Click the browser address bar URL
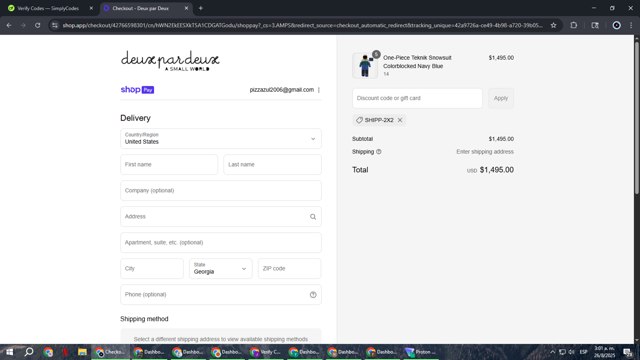The width and height of the screenshot is (640, 360). pyautogui.click(x=302, y=25)
